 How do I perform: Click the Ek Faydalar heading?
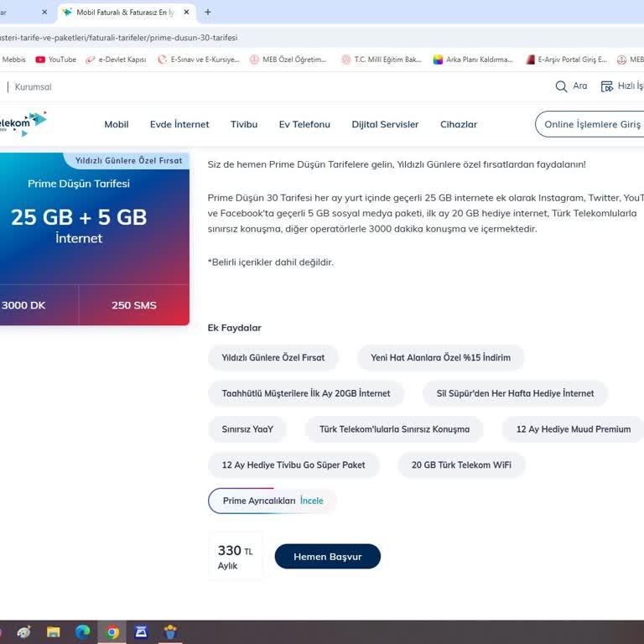[x=235, y=328]
